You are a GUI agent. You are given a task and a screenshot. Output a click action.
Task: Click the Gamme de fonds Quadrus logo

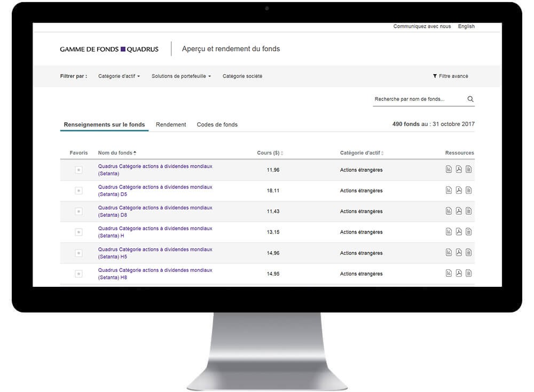point(109,49)
